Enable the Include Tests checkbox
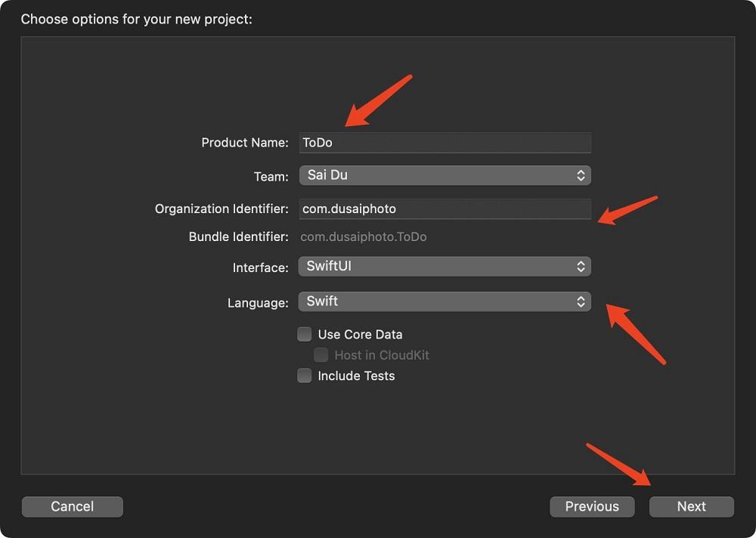This screenshot has width=756, height=538. [304, 376]
